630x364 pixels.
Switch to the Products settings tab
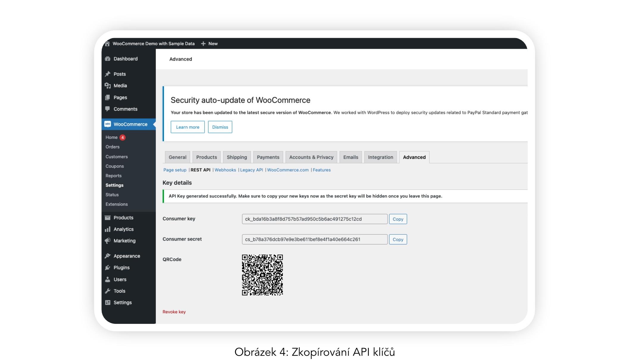click(x=207, y=157)
